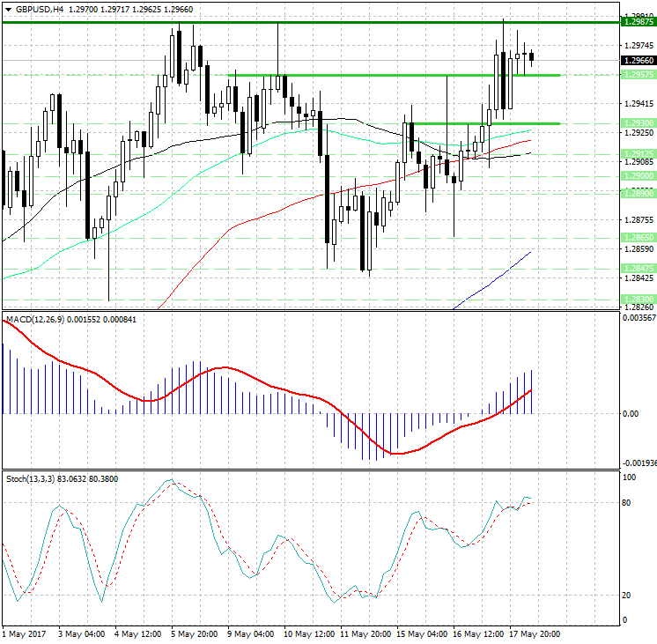Click the 1.29125 level price tag
Viewport: 657px width, 644px height.
tap(638, 154)
